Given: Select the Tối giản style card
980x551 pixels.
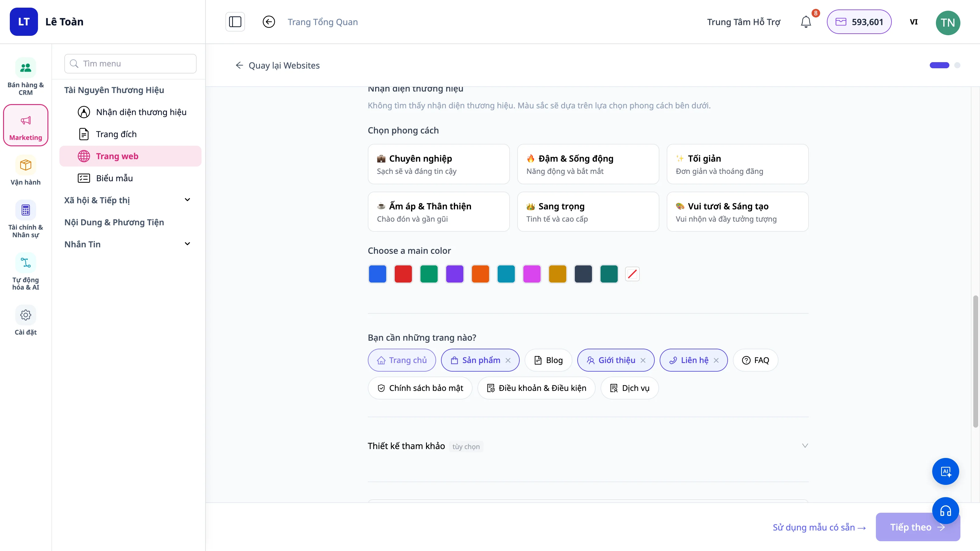Looking at the screenshot, I should 737,164.
